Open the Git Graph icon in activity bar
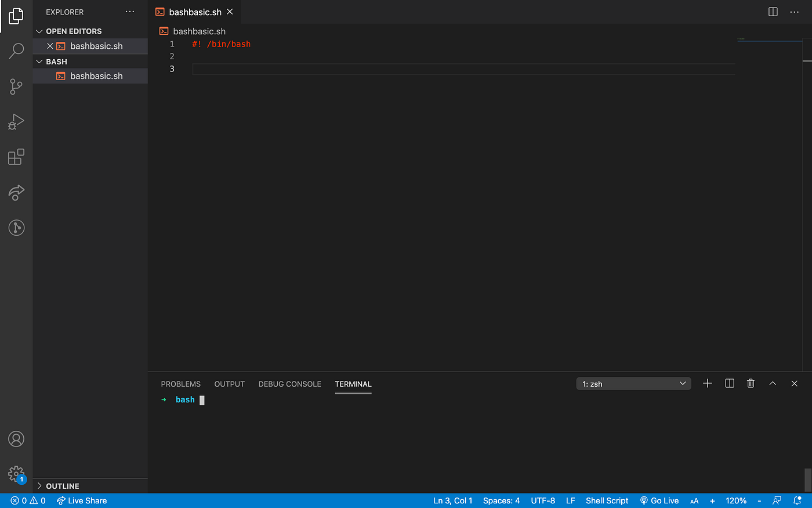The height and width of the screenshot is (508, 812). point(16,228)
